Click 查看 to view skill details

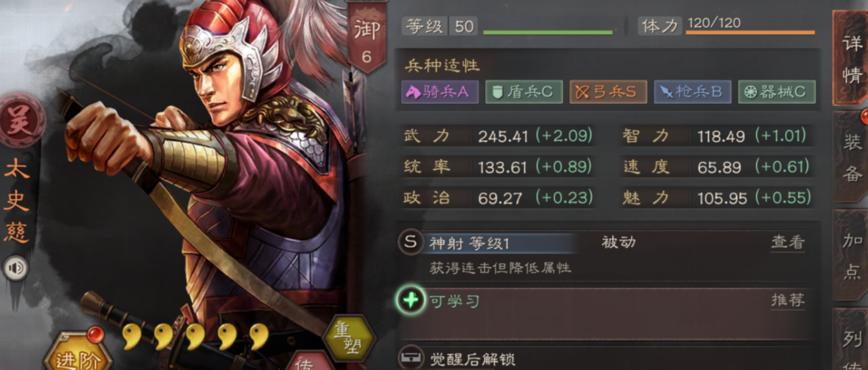click(788, 242)
